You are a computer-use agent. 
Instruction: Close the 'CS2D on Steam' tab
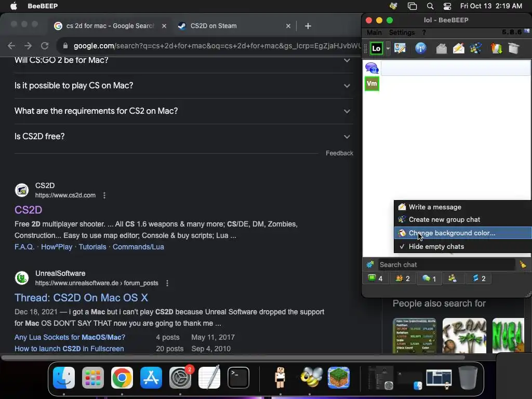288,26
